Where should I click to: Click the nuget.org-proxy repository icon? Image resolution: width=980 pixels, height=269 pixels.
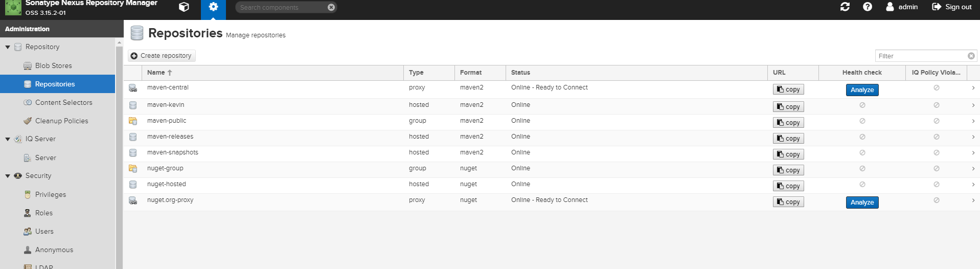point(133,201)
